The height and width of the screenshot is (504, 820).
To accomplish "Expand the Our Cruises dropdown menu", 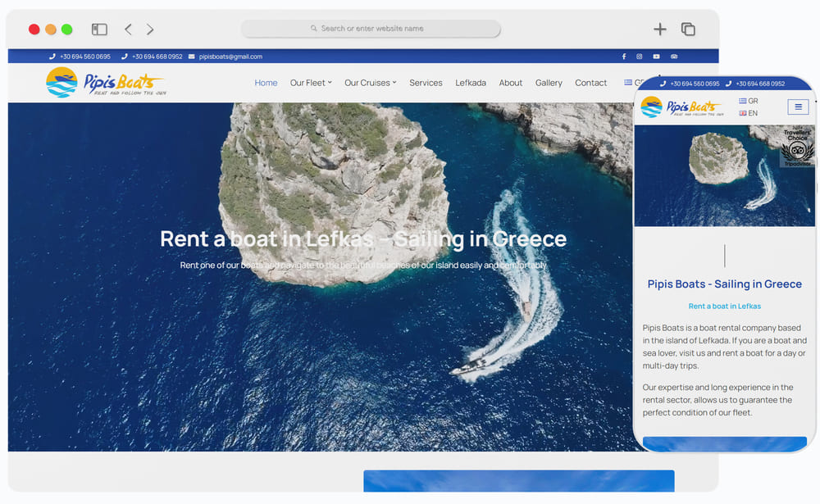I will 370,83.
